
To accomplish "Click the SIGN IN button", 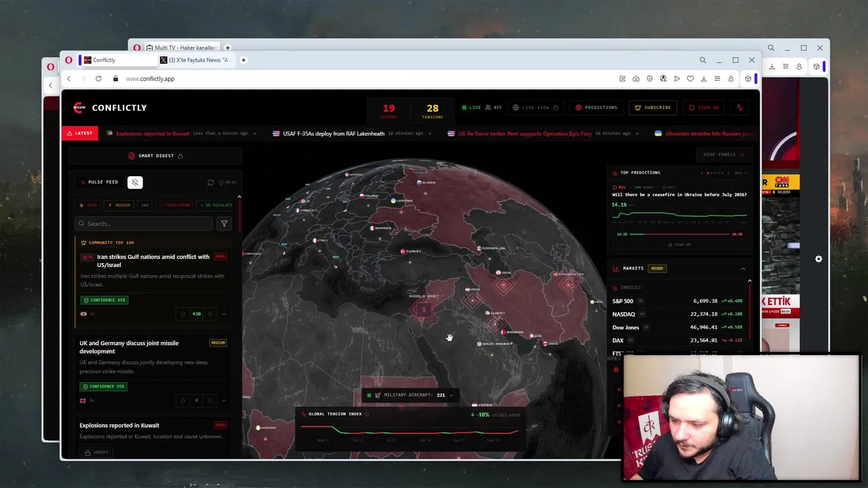I will 703,107.
